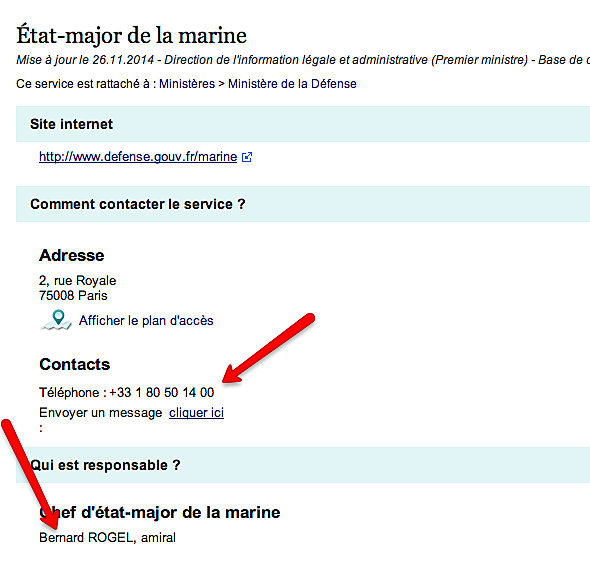Click the Chef d'état-major de la marine heading

160,513
